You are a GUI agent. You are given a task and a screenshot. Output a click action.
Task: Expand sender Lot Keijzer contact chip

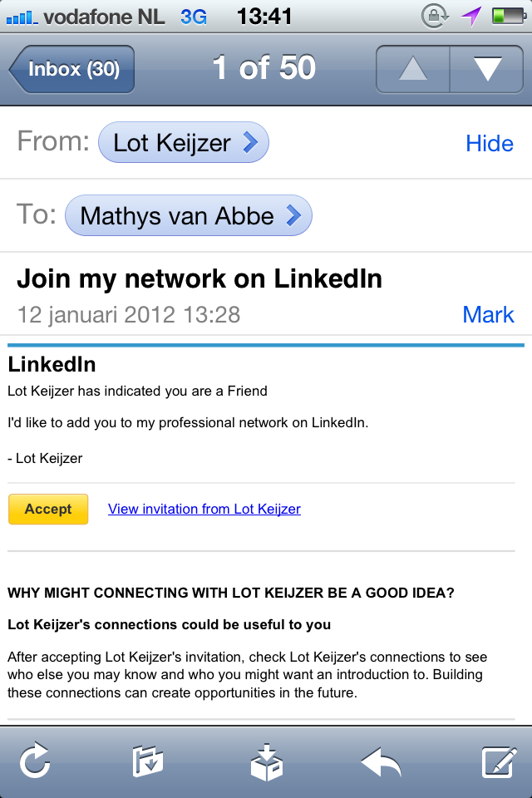click(x=184, y=143)
